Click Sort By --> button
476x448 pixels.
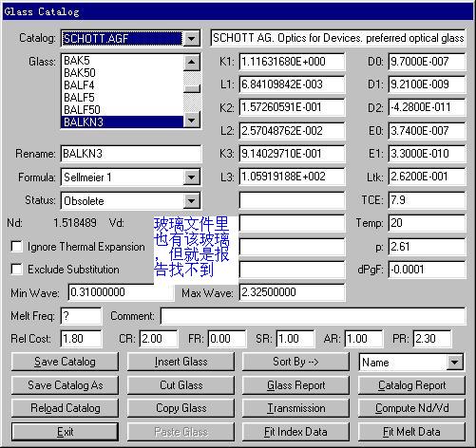(295, 362)
